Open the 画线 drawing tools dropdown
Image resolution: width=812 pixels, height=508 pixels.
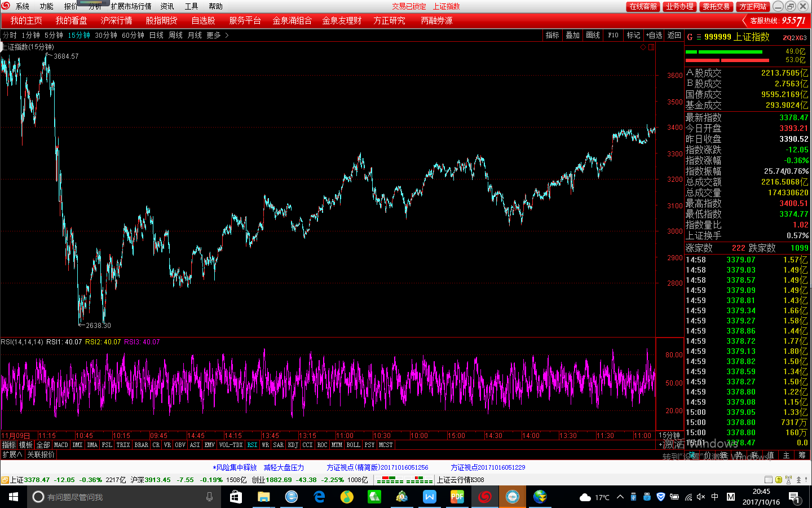pyautogui.click(x=593, y=35)
